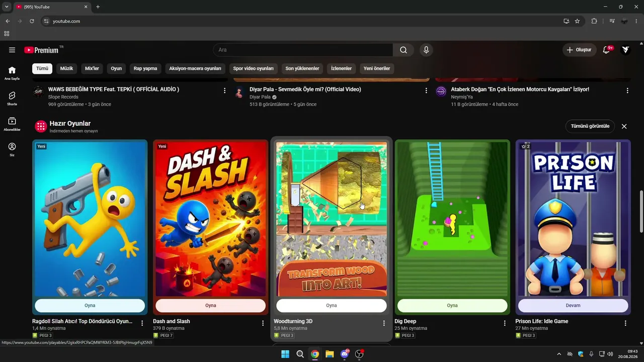Open Shorts from the sidebar

point(12,98)
